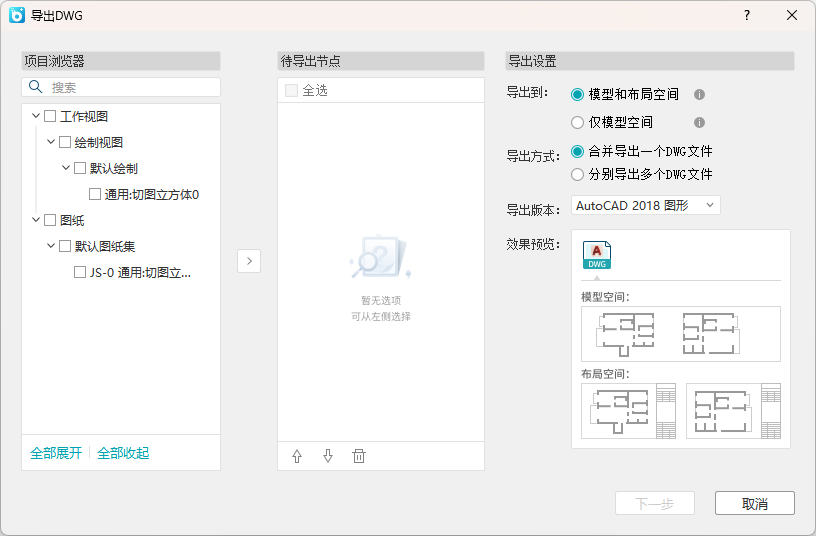The height and width of the screenshot is (536, 816).
Task: Click the DWG file preview icon
Action: (x=597, y=256)
